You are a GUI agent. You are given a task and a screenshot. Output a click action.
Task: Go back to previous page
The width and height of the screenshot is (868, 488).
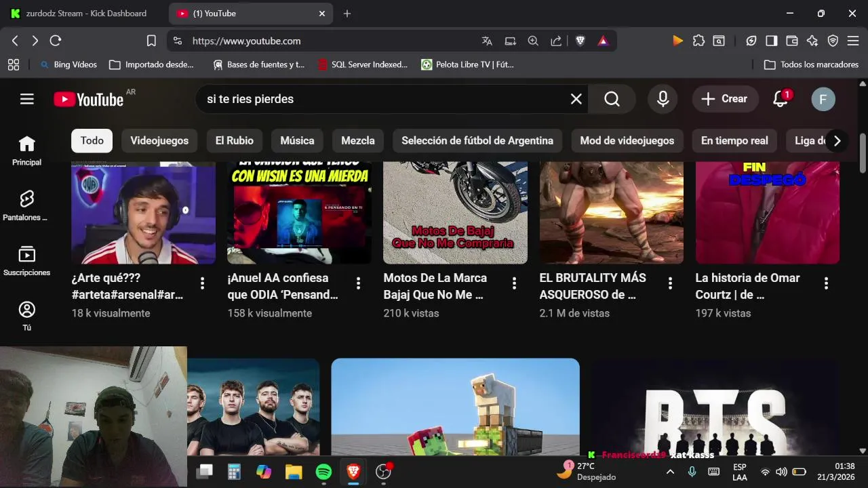(x=15, y=41)
